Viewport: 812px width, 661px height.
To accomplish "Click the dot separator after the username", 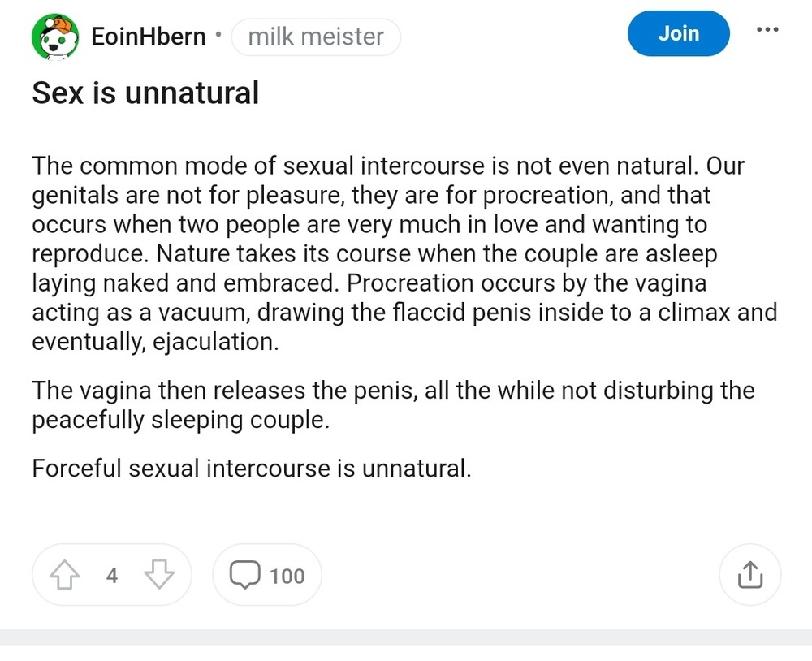I will 218,37.
